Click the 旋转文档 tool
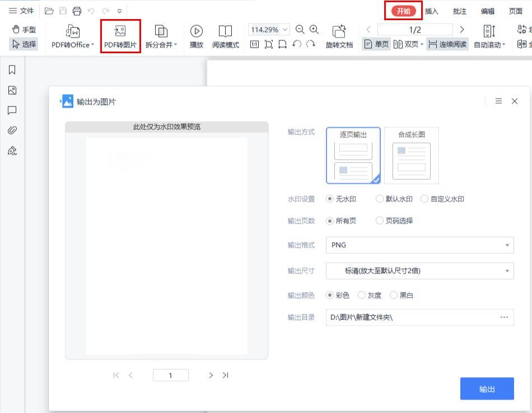The image size is (532, 413). [339, 36]
